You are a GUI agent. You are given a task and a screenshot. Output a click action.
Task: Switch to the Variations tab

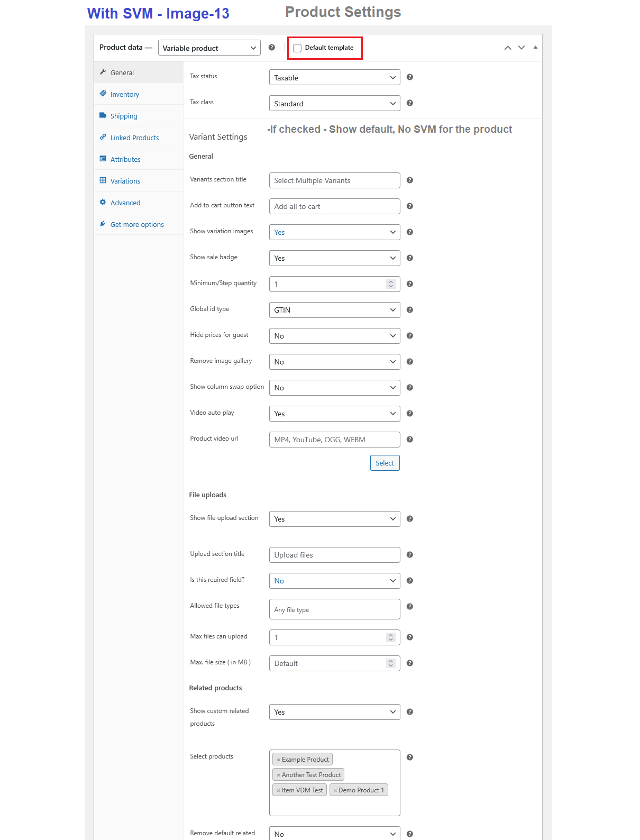coord(125,181)
